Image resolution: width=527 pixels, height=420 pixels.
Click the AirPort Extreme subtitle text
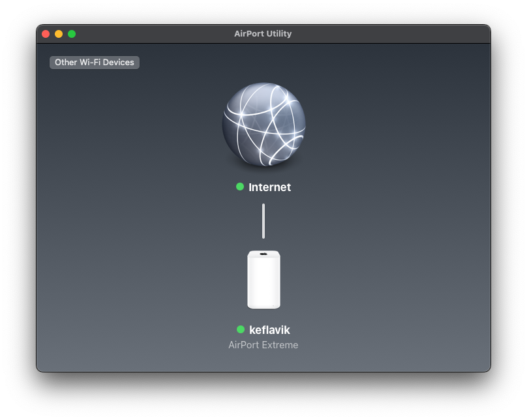click(263, 345)
